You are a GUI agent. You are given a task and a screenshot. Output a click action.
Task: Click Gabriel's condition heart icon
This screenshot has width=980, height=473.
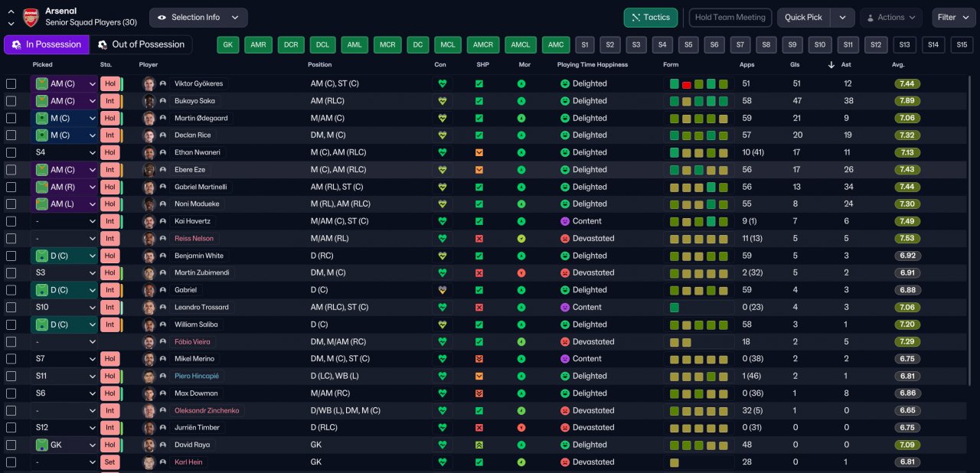click(x=442, y=290)
